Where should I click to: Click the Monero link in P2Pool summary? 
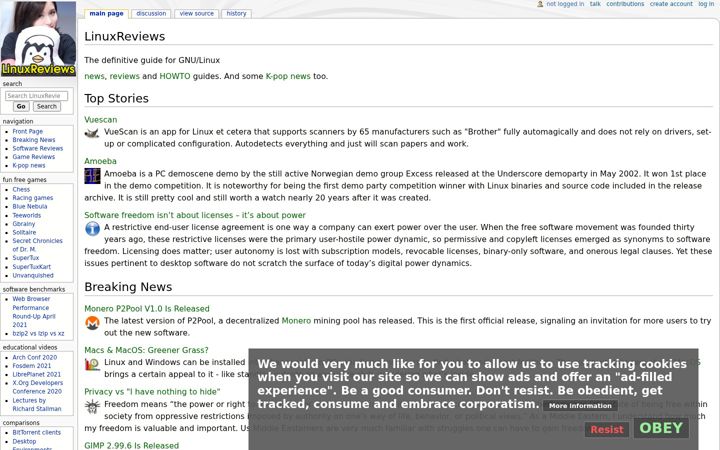(296, 321)
